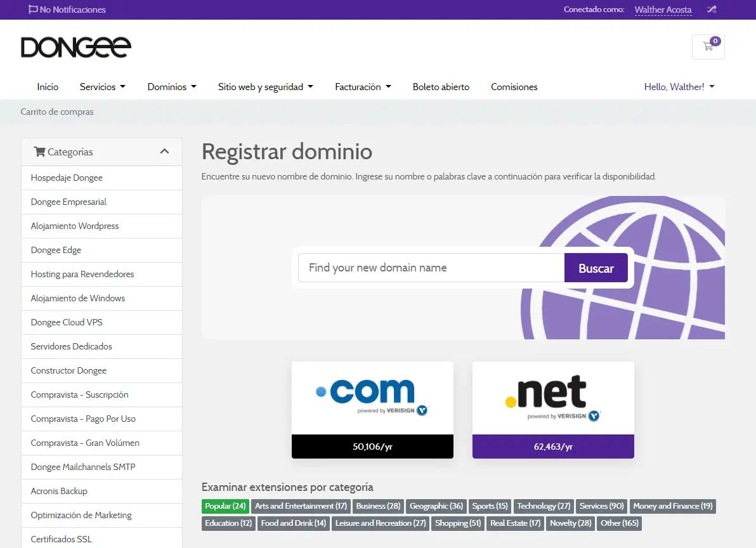
Task: Expand Sitio web y seguridad menu
Action: [x=266, y=87]
